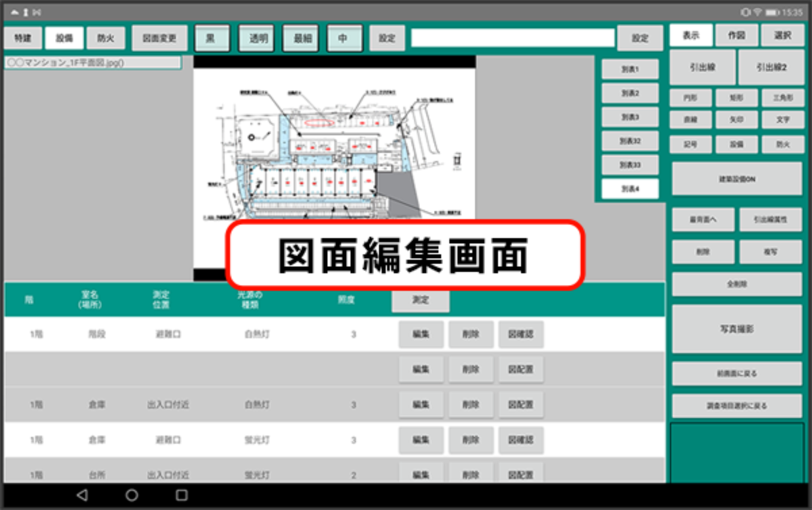The width and height of the screenshot is (812, 510).
Task: Click 図確認 in the 倉庫 避難口 蛍光灯 row
Action: point(521,440)
